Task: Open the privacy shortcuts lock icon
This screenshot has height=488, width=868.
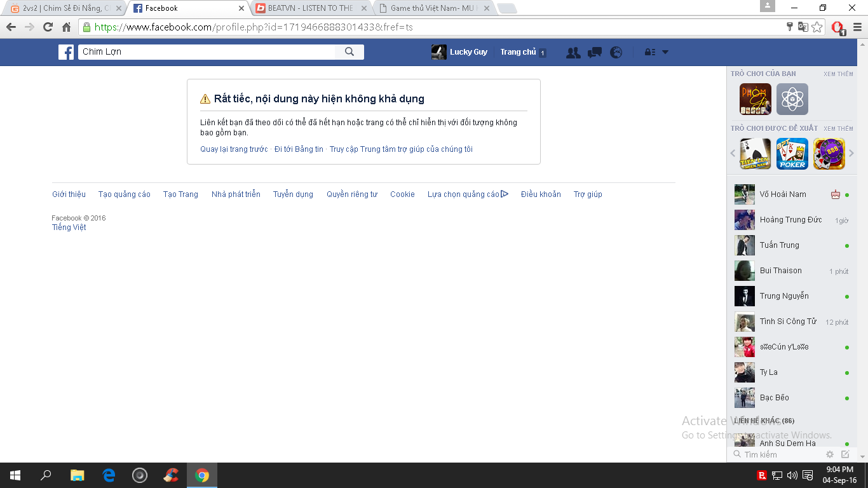Action: 649,53
